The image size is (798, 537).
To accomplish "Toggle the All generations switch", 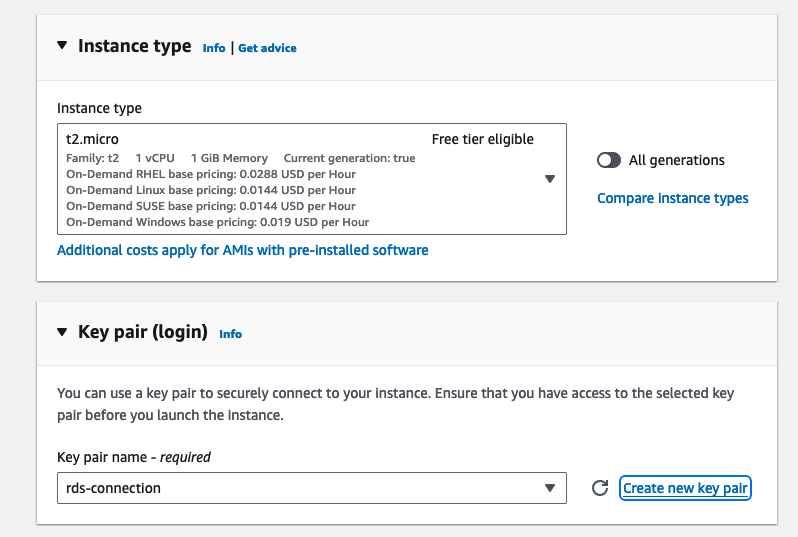I will [x=608, y=160].
